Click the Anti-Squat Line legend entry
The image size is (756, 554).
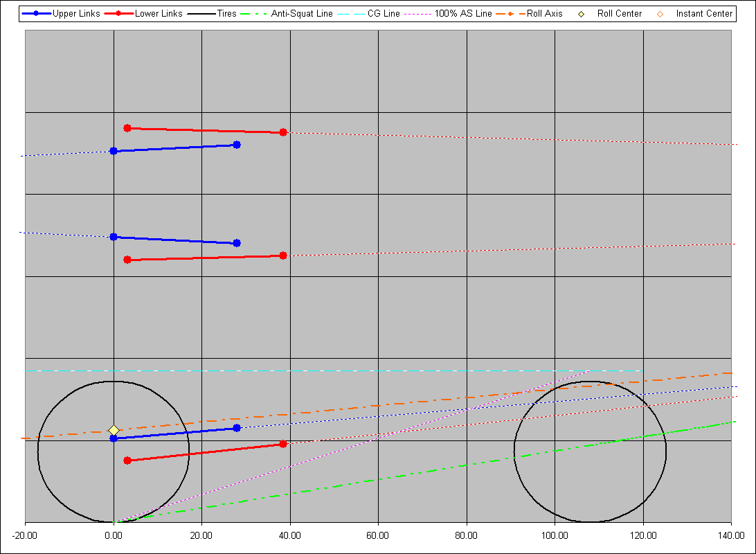point(287,13)
